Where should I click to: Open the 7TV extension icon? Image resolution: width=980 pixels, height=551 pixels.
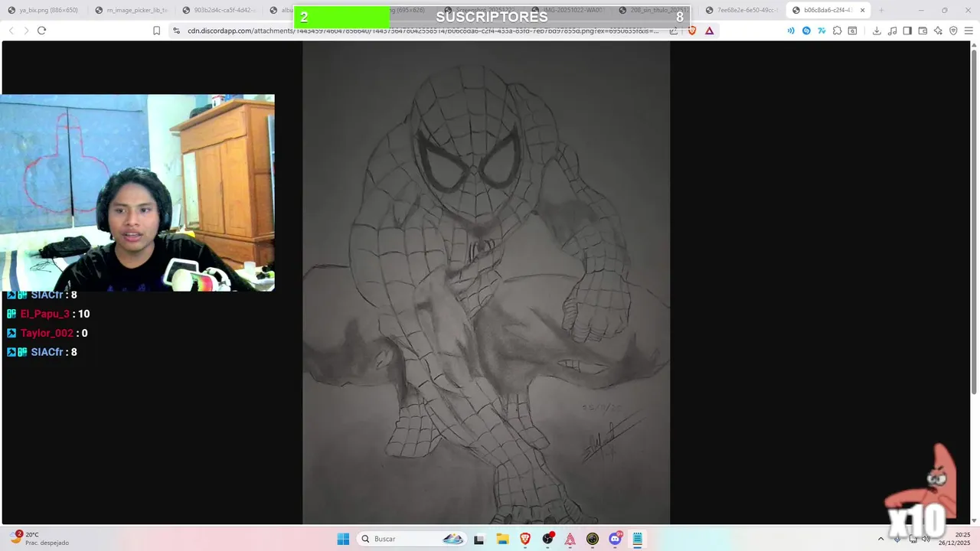coord(822,31)
